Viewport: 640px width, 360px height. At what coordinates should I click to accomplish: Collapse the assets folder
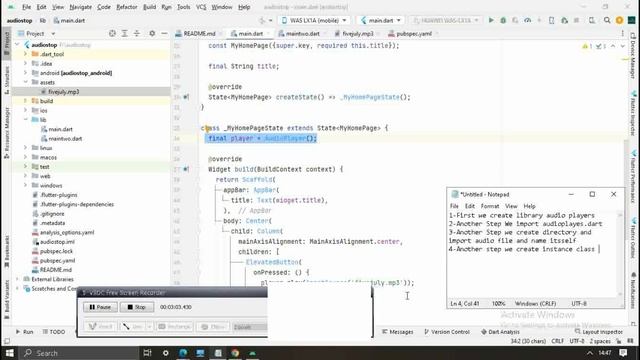pos(26,82)
